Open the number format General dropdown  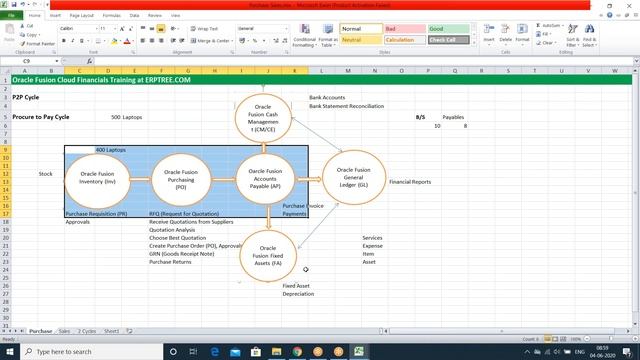[x=286, y=29]
